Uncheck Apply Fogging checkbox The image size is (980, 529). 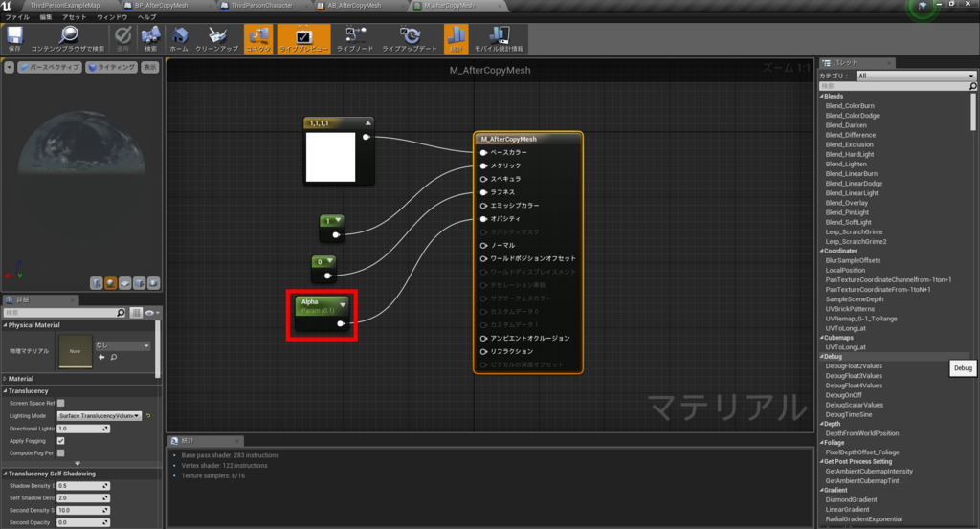point(60,441)
